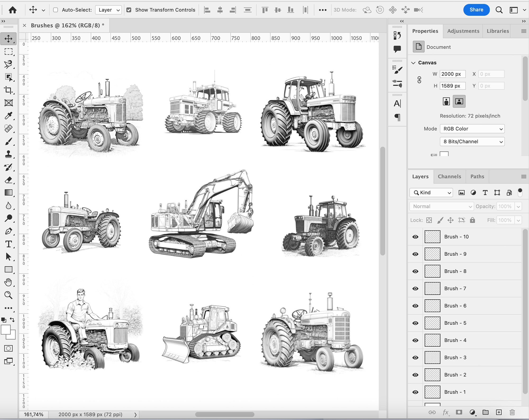Switch to the Channels tab
529x420 pixels.
450,176
